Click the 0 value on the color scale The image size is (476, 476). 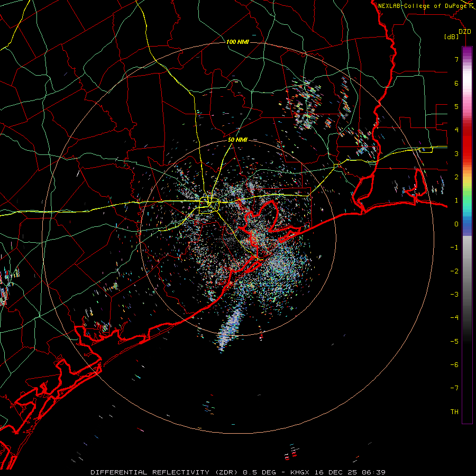(x=456, y=224)
